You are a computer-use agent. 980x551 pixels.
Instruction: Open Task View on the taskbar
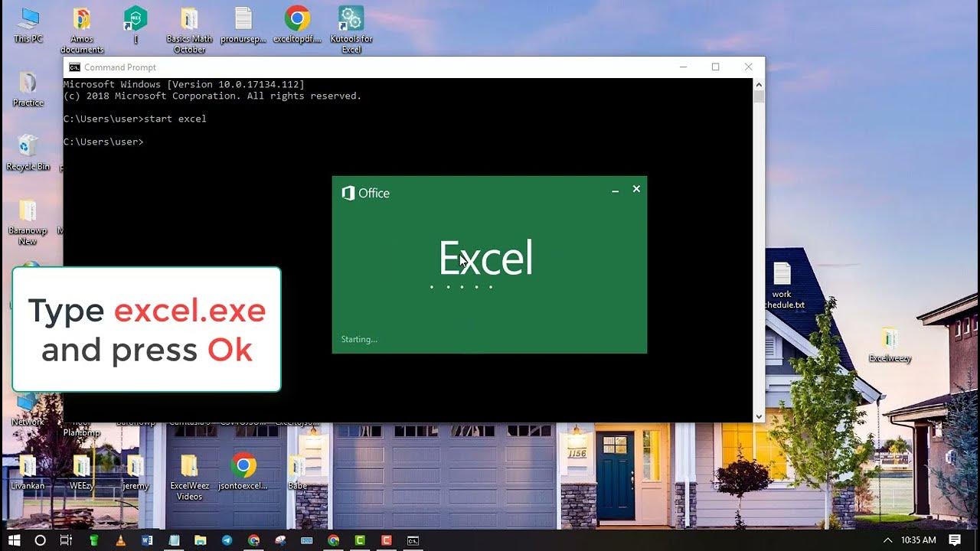[65, 541]
